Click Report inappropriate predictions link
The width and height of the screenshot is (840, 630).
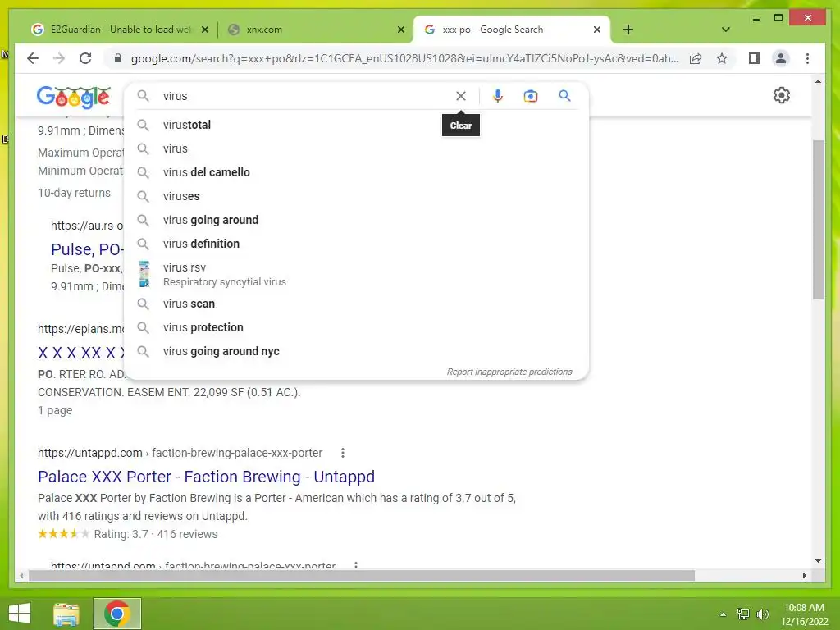509,372
